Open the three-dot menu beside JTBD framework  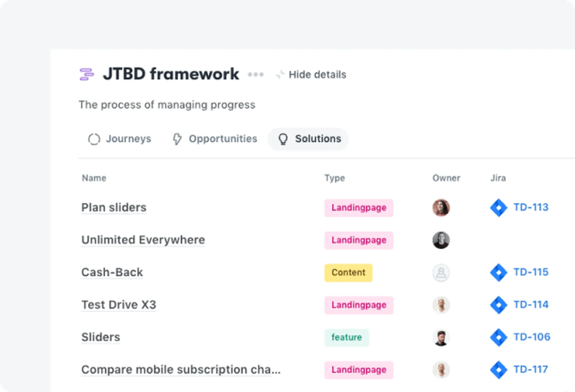(x=255, y=75)
